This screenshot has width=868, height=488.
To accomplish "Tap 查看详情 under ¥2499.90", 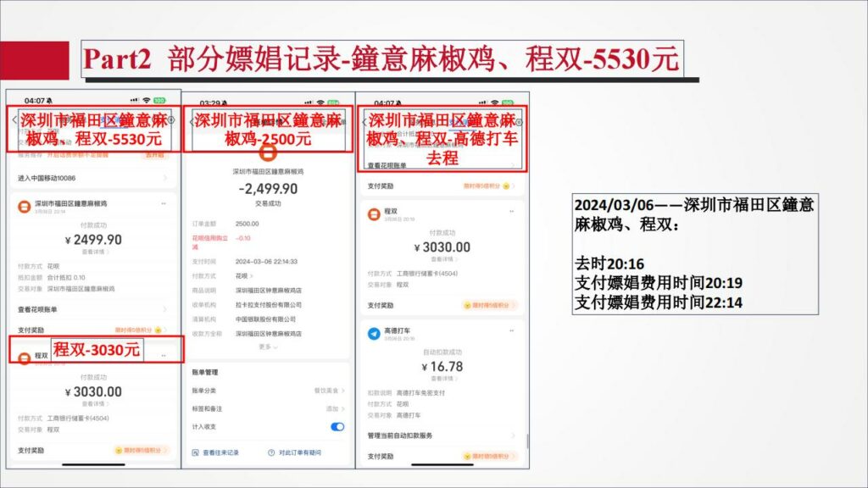I will 96,252.
